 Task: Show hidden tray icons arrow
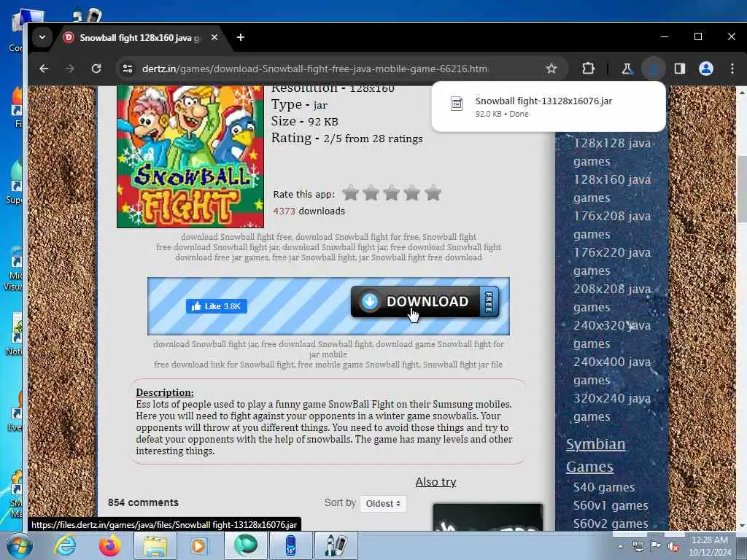click(x=620, y=546)
